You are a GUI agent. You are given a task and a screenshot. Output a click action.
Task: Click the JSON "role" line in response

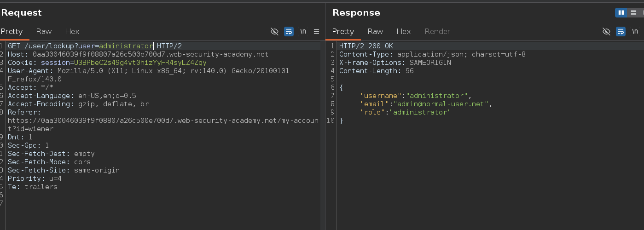pos(406,112)
